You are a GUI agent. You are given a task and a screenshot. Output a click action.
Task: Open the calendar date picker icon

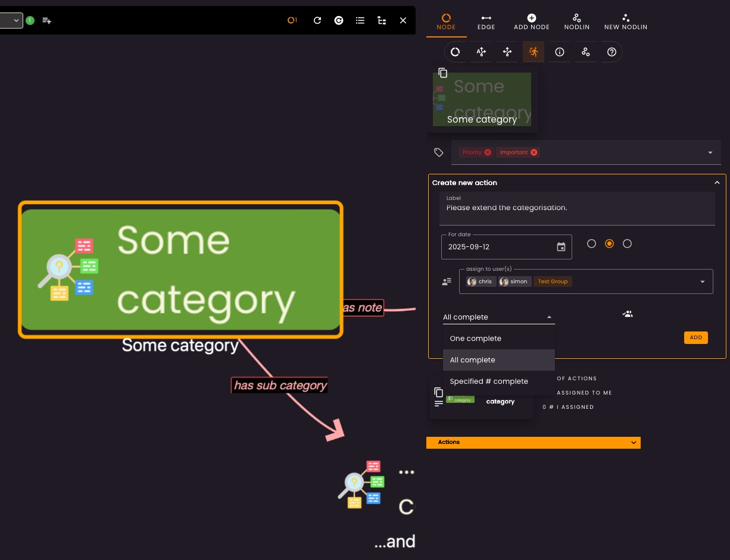(x=561, y=247)
